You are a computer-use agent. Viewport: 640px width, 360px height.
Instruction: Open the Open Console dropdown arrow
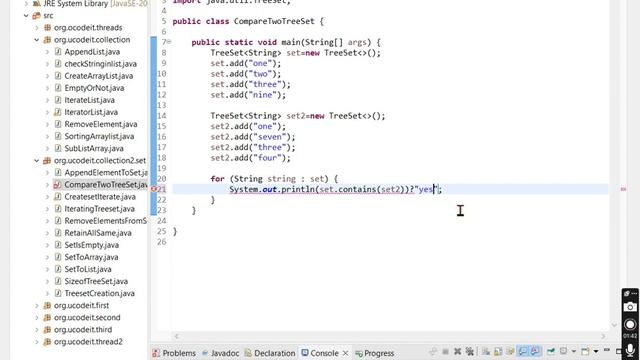[596, 351]
